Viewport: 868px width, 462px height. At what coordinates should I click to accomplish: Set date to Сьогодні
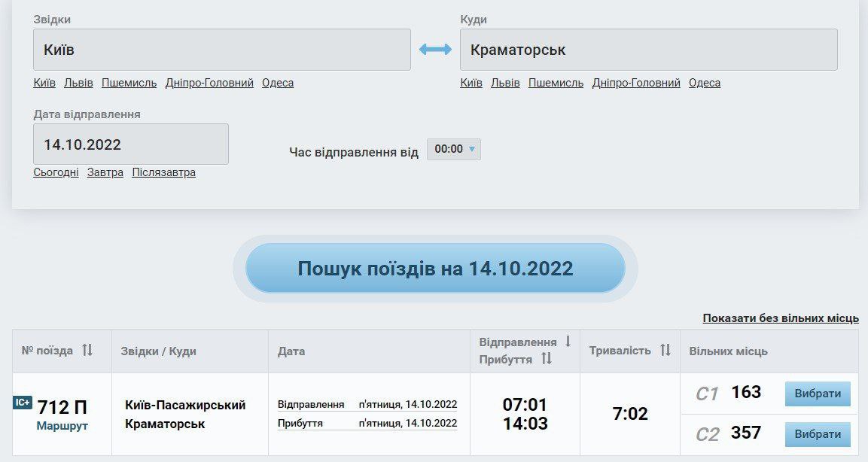tap(56, 172)
